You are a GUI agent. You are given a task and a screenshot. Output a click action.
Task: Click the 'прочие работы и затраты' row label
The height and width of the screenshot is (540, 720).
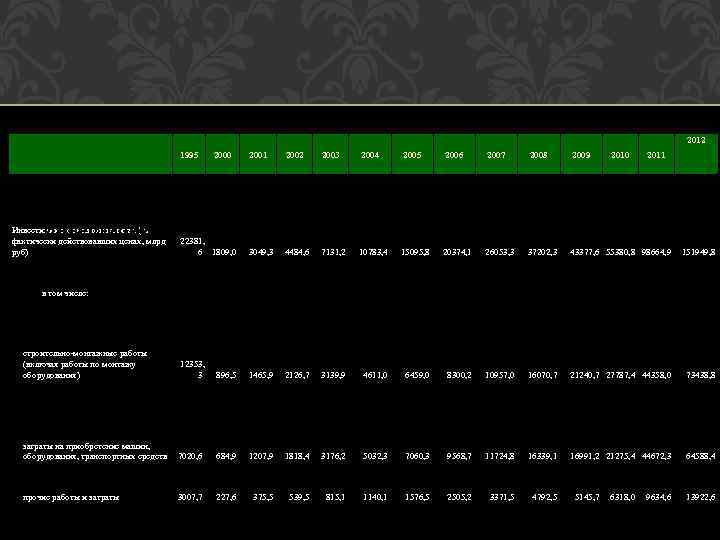click(71, 497)
